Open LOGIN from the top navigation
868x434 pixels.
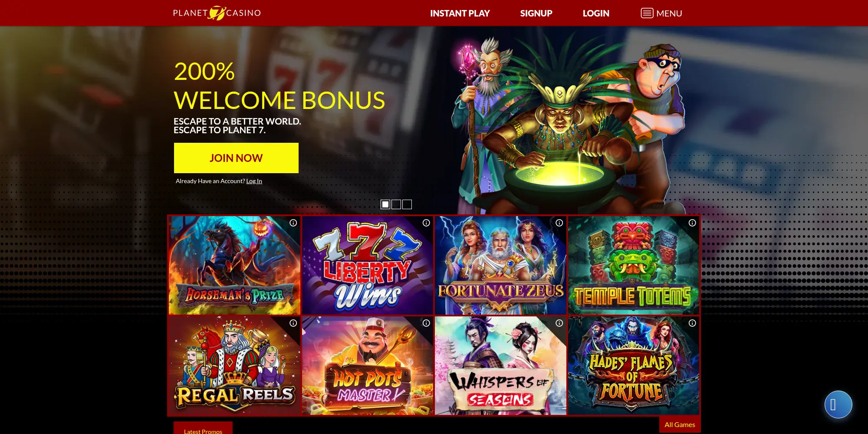pos(596,13)
